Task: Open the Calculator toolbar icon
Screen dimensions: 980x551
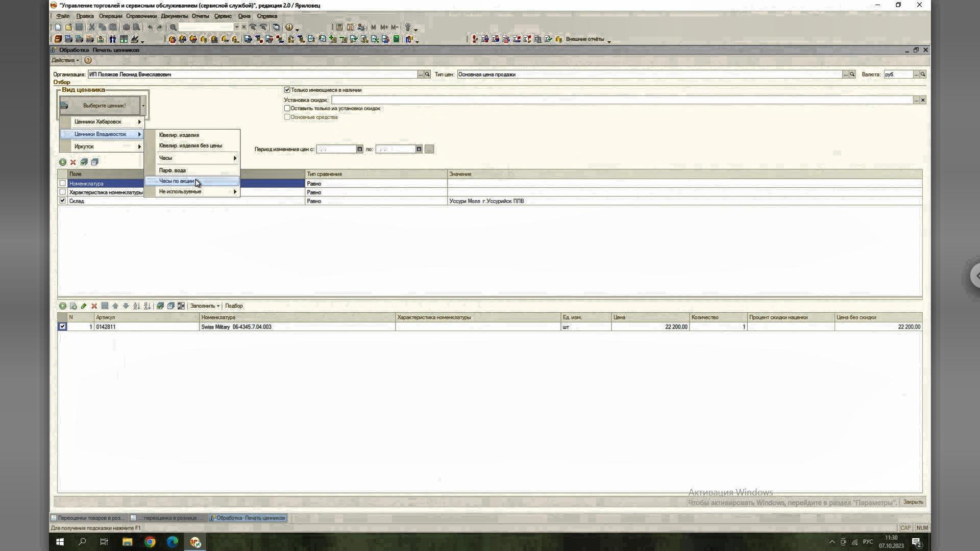Action: (339, 27)
